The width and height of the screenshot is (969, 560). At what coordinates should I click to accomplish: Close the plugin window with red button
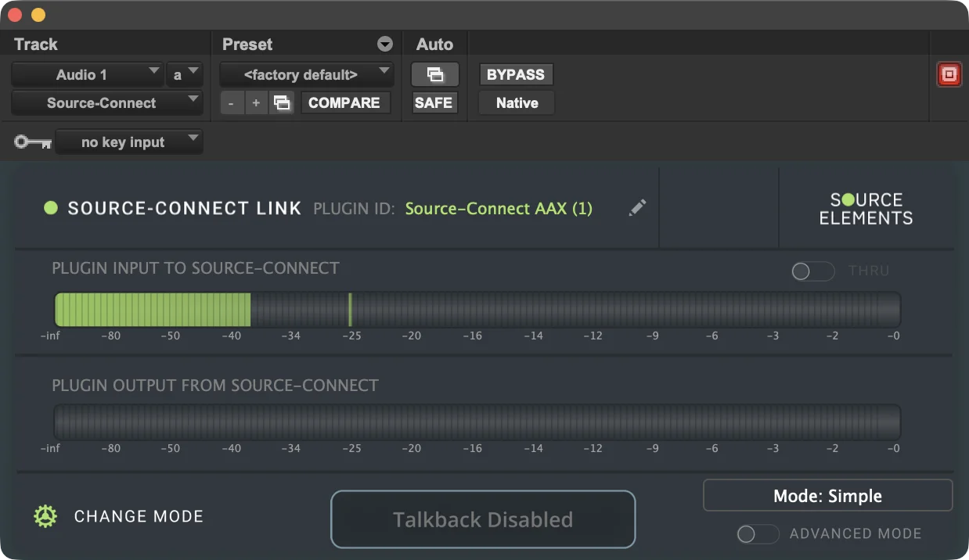[x=15, y=15]
